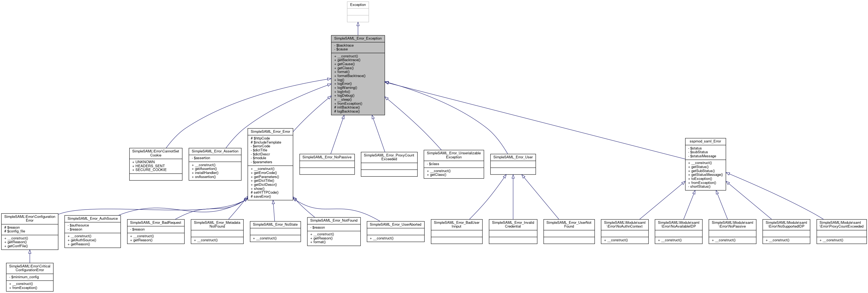Open the SimpleSAML\Module\saml\Error\ProxyCountExceeded node

[841, 232]
